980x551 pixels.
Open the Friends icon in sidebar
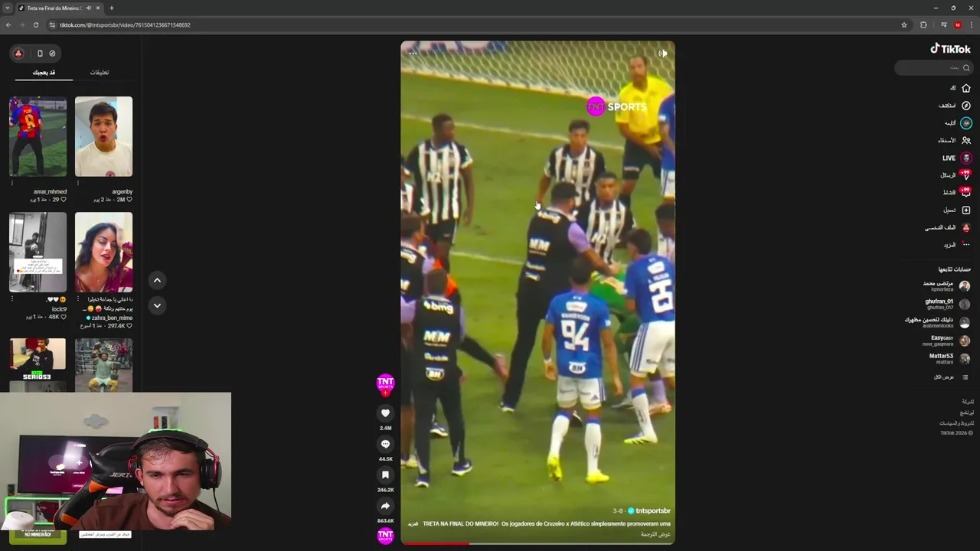pos(965,141)
